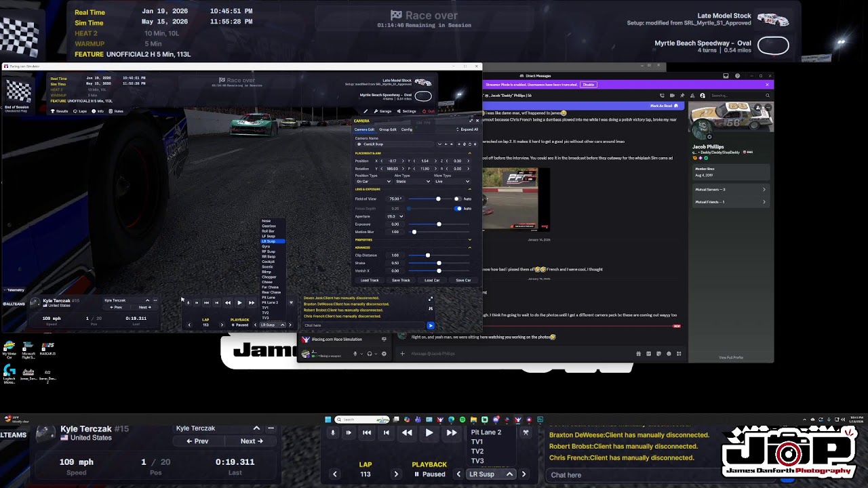
Task: Click Load Track button
Action: 370,280
